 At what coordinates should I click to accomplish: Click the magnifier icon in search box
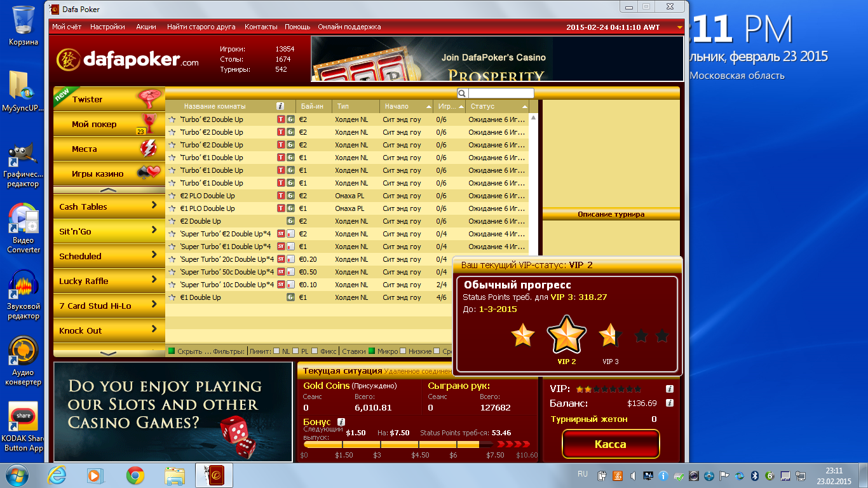point(463,93)
